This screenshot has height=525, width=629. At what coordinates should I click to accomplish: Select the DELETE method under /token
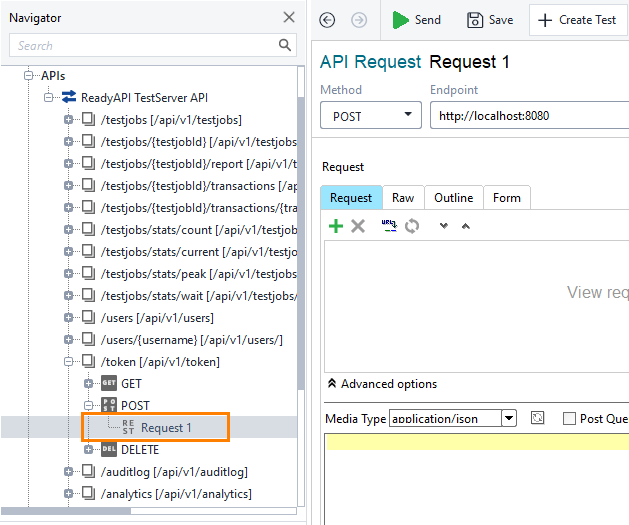(x=139, y=449)
